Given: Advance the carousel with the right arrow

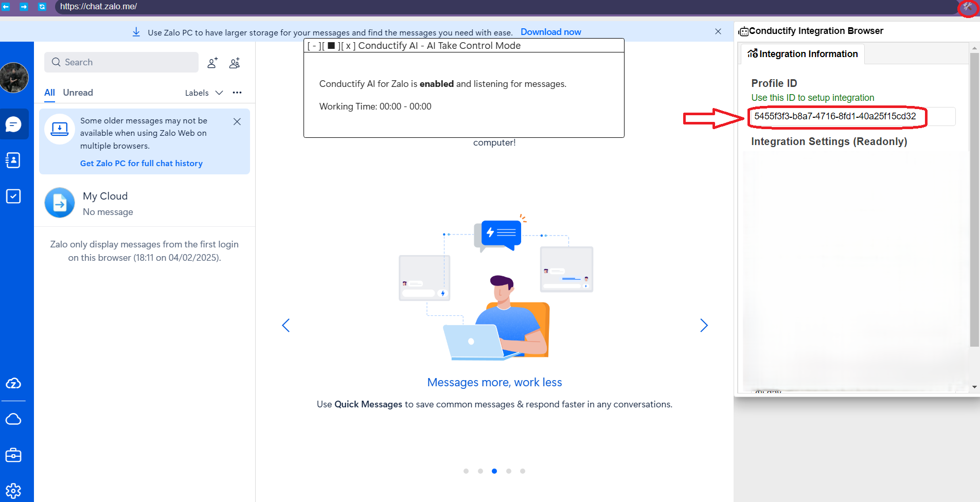Looking at the screenshot, I should pyautogui.click(x=704, y=325).
